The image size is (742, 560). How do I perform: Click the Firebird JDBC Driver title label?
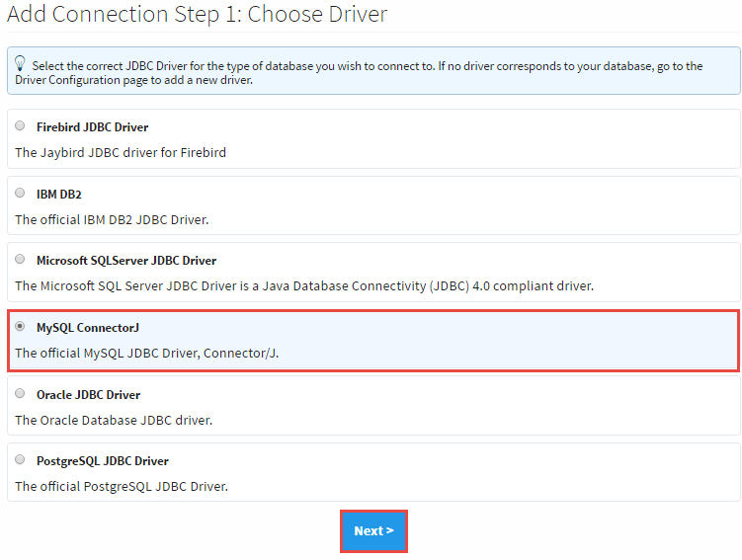point(92,127)
